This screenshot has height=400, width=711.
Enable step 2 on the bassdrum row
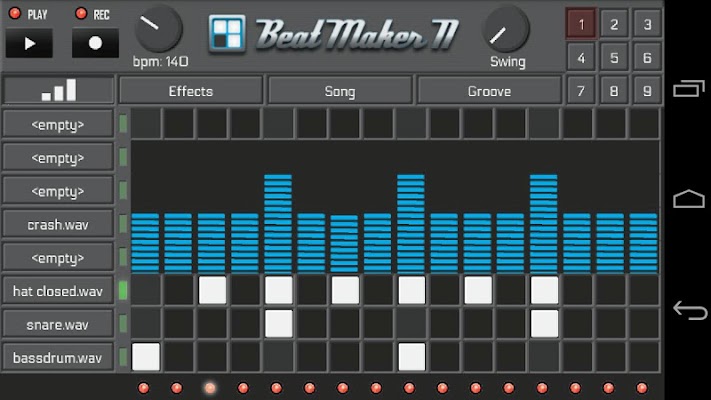click(179, 357)
